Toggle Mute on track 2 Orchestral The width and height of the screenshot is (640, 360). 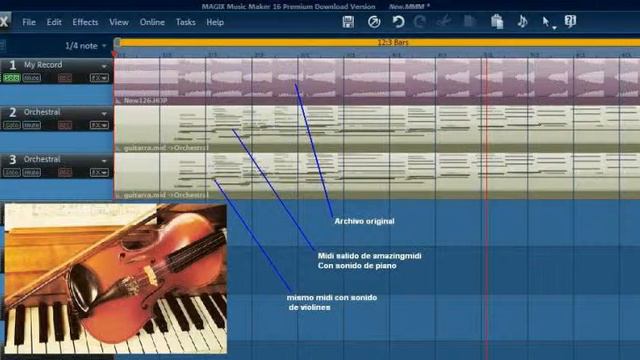click(31, 125)
